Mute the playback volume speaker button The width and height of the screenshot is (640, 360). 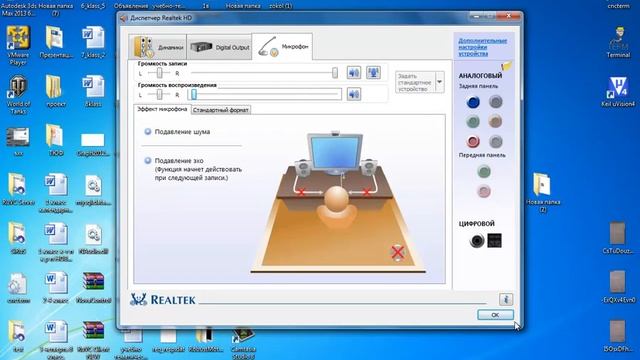(354, 94)
